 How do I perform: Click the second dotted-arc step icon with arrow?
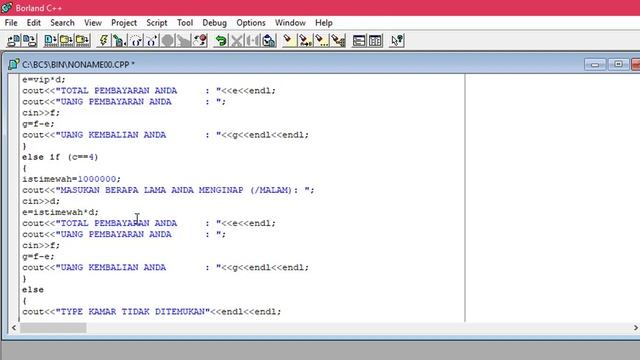pos(151,40)
